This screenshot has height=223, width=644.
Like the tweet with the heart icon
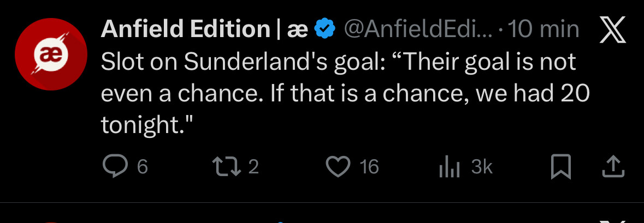point(338,166)
